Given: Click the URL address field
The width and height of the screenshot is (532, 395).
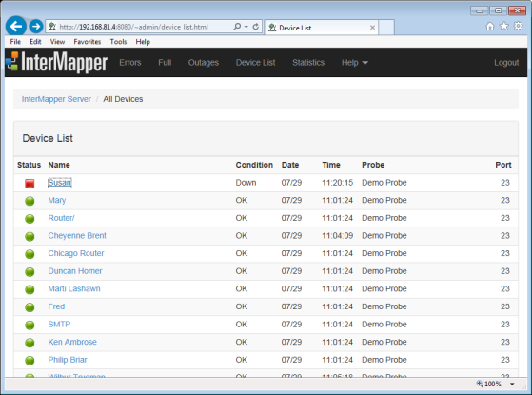Looking at the screenshot, I should [144, 27].
